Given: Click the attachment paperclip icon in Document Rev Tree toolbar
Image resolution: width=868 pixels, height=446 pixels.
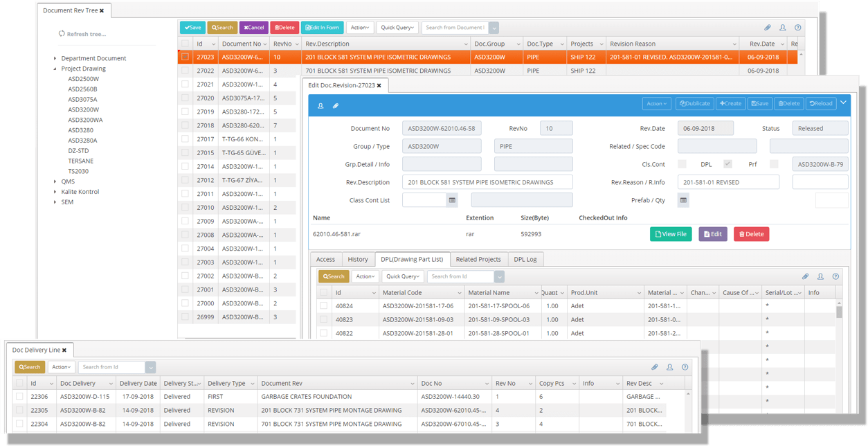Looking at the screenshot, I should tap(767, 28).
